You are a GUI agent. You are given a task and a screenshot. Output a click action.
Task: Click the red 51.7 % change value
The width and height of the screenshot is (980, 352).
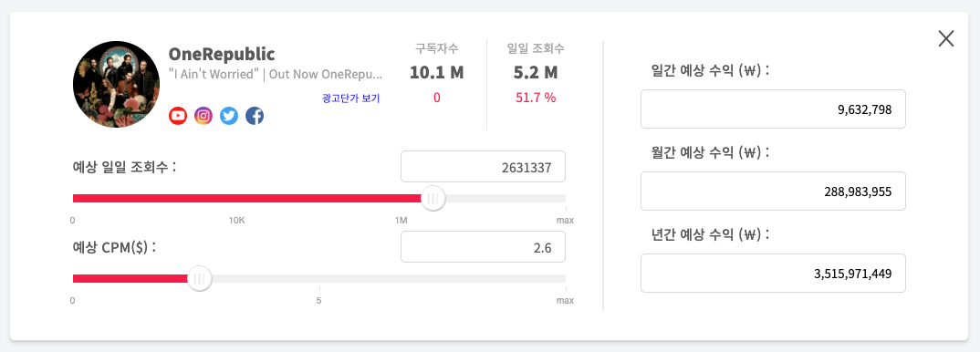tap(536, 98)
